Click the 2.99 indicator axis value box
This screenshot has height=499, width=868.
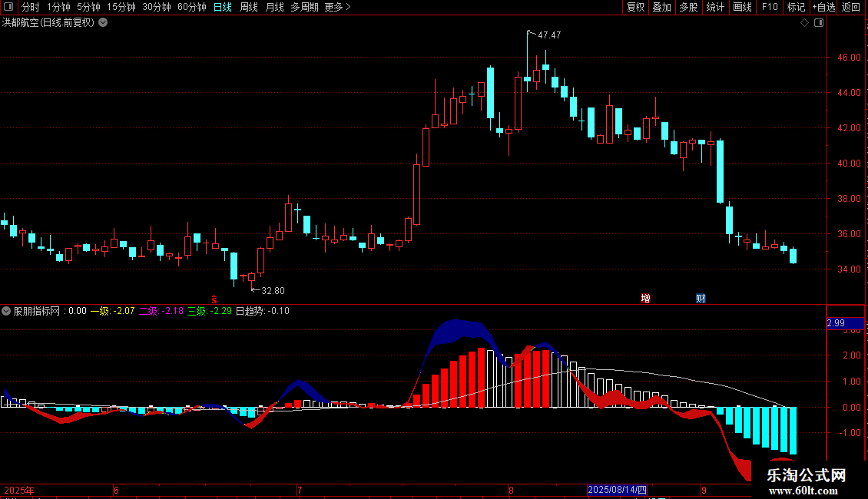pos(845,323)
